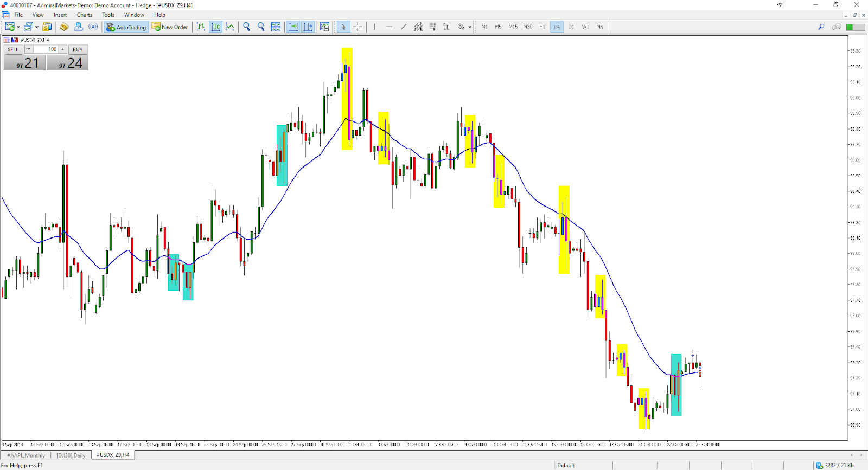The image size is (868, 470).
Task: Switch chart to bar chart type
Action: pyautogui.click(x=201, y=27)
